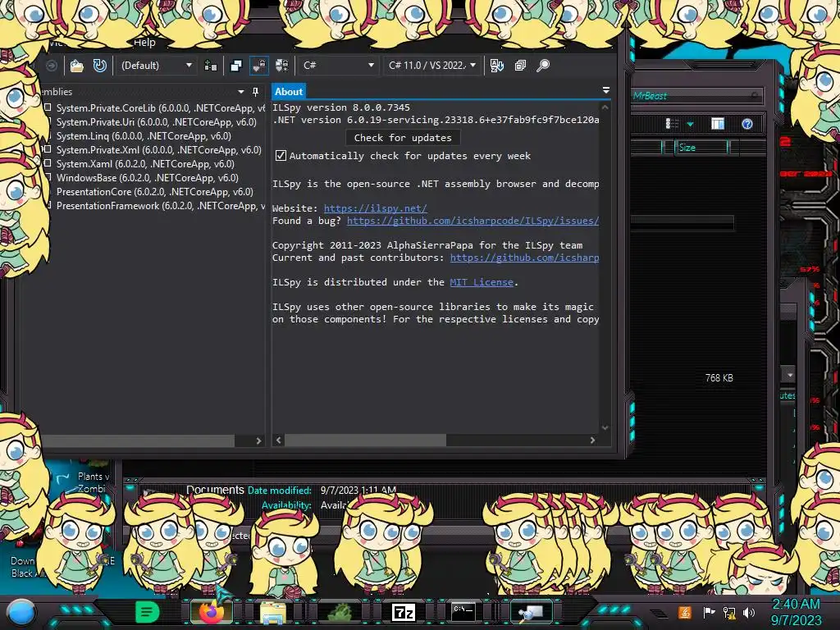Open the C# 11.0 / VS 2022 version dropdown
This screenshot has width=840, height=630.
[431, 66]
